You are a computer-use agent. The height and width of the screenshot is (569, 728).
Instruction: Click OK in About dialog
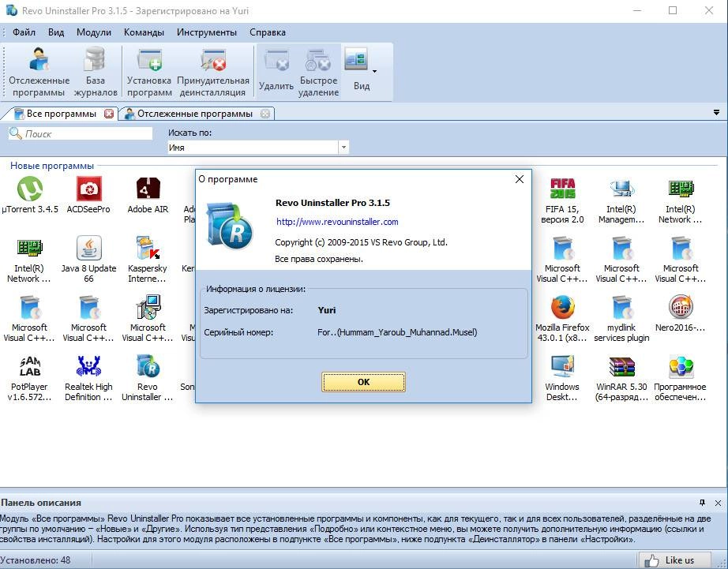click(x=363, y=382)
